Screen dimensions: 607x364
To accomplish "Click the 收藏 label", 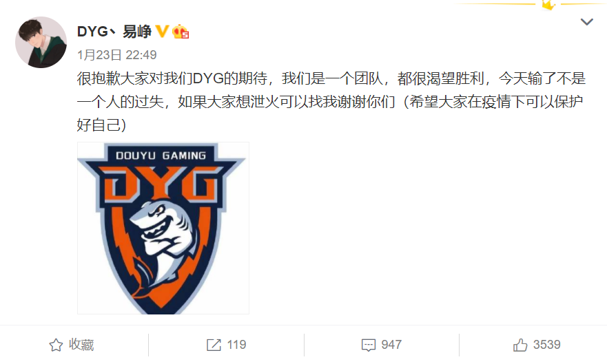I will point(81,345).
